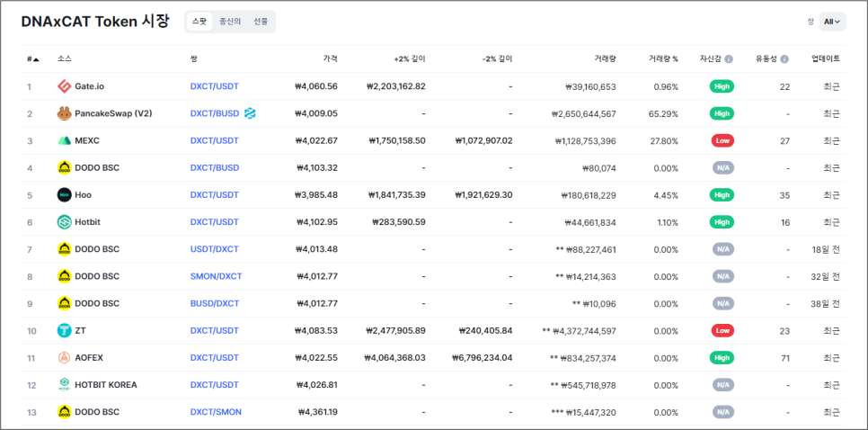868x430 pixels.
Task: Click the ZT exchange logo icon
Action: click(64, 331)
